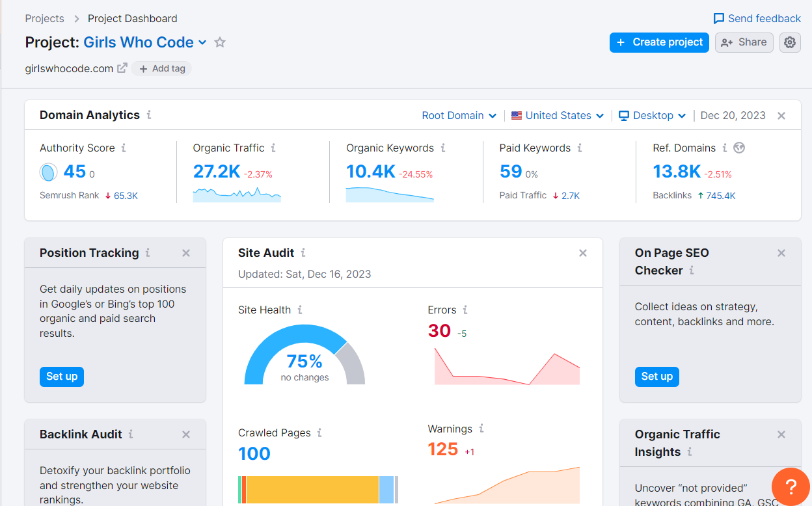Set up Position Tracking
The image size is (812, 506).
pyautogui.click(x=61, y=377)
